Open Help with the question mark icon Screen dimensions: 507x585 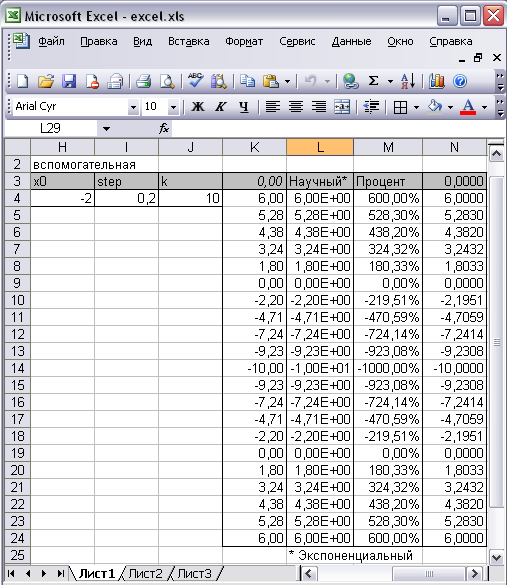(x=460, y=81)
